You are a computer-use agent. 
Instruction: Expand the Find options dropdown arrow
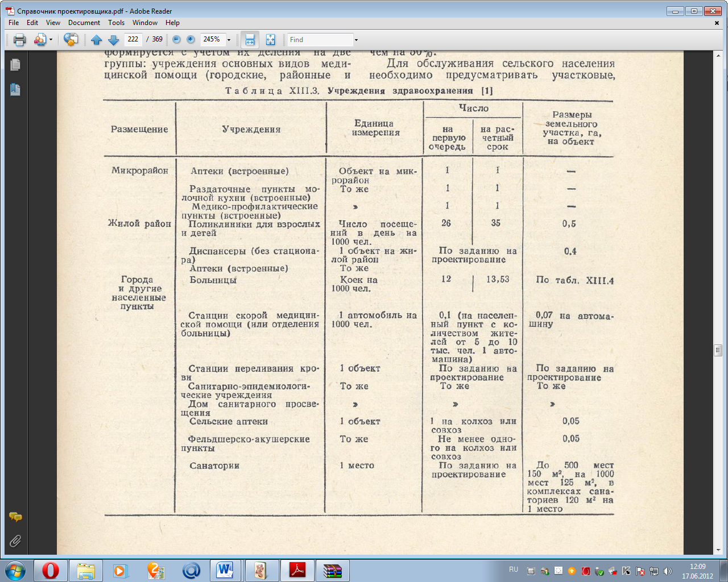tap(357, 40)
